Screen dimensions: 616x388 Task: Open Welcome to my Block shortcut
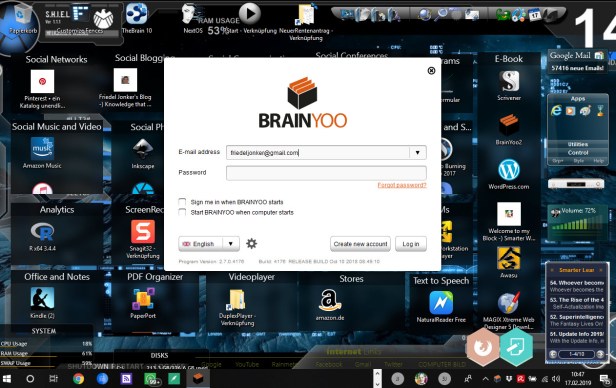coord(509,214)
